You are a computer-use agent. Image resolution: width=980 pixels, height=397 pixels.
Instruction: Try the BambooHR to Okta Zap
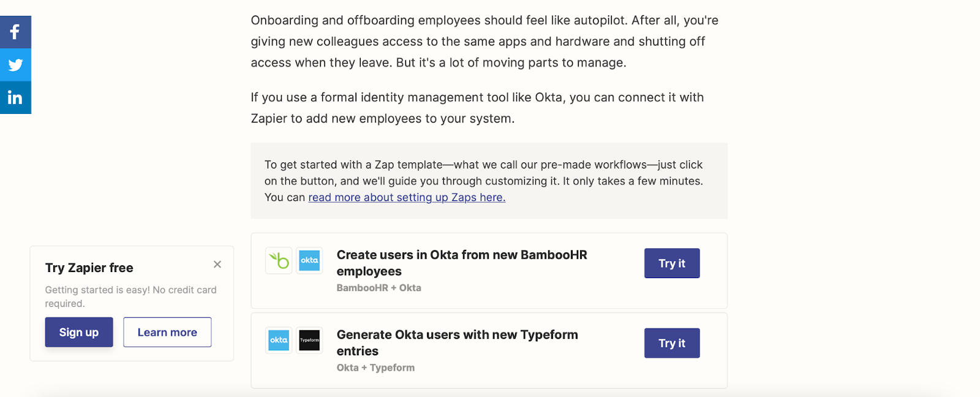tap(671, 263)
